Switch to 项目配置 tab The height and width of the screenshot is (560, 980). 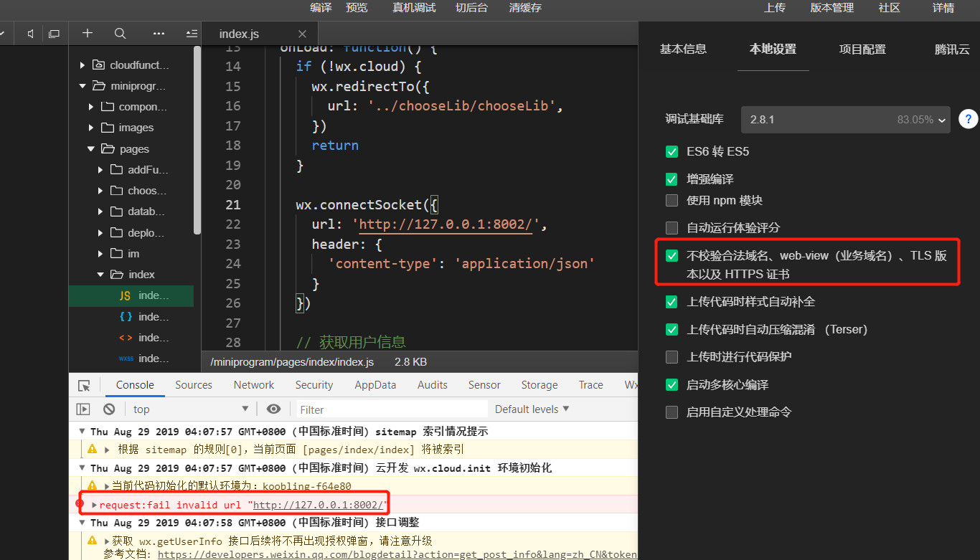point(862,49)
